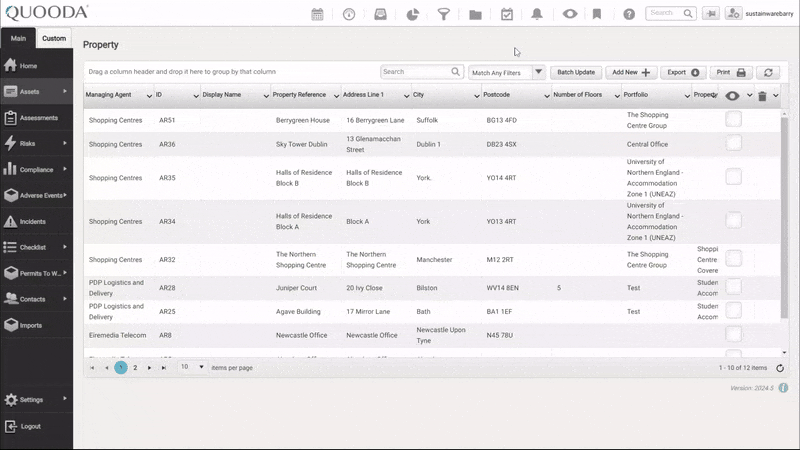This screenshot has height=450, width=800.
Task: Expand the Settings sidebar menu
Action: (x=65, y=398)
